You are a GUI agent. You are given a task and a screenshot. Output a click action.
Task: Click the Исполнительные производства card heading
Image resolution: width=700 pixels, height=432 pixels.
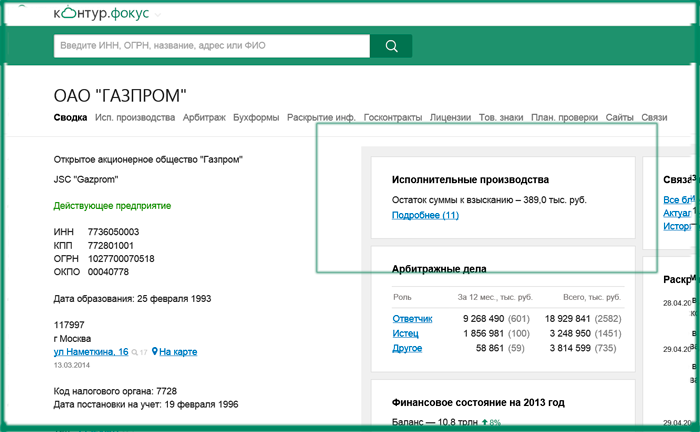coord(470,180)
